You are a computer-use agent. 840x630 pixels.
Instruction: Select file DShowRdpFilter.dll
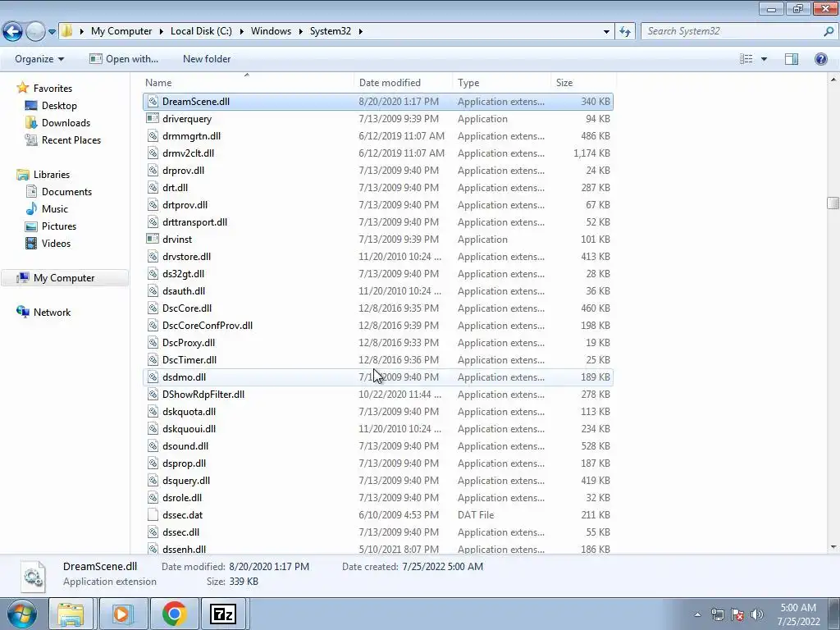203,395
